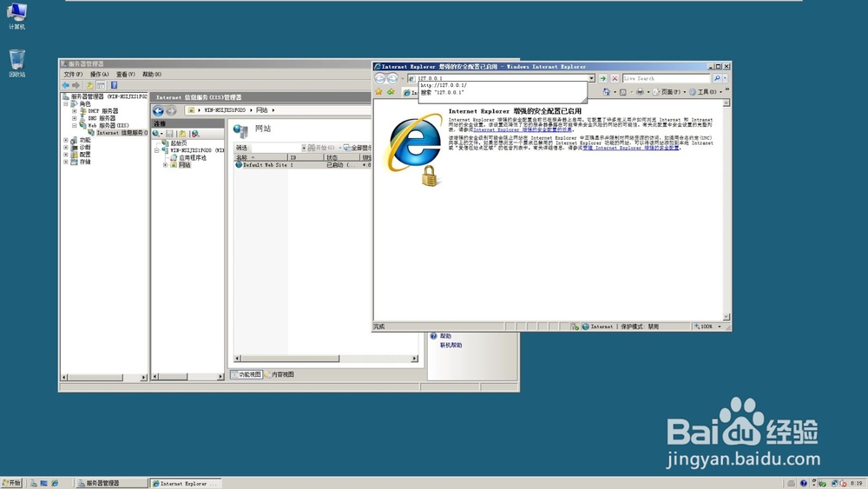Expand the 功能 tree node
Screen dimensions: 868x489
pyautogui.click(x=66, y=140)
